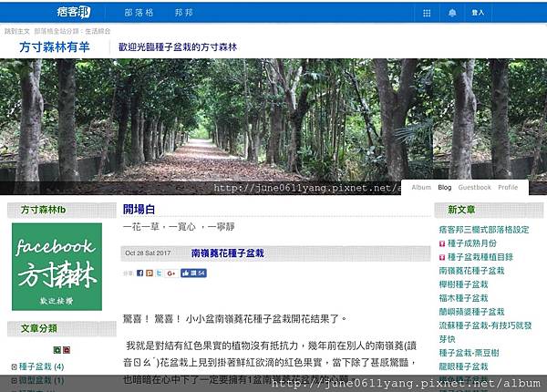
Task: Share the post on Plurk
Action: point(150,273)
